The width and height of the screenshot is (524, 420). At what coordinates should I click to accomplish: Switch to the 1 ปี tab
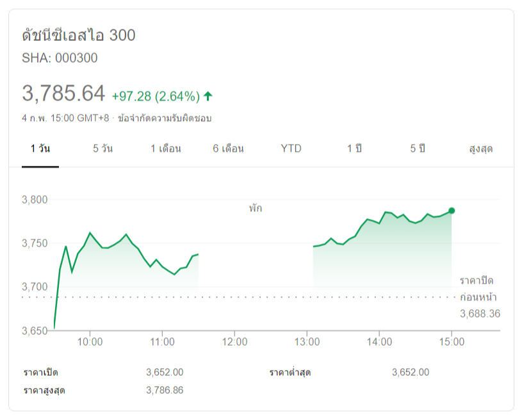point(355,149)
